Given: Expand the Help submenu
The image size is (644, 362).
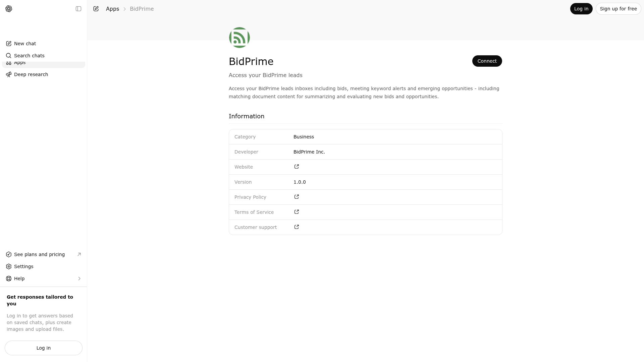Looking at the screenshot, I should click(x=44, y=279).
